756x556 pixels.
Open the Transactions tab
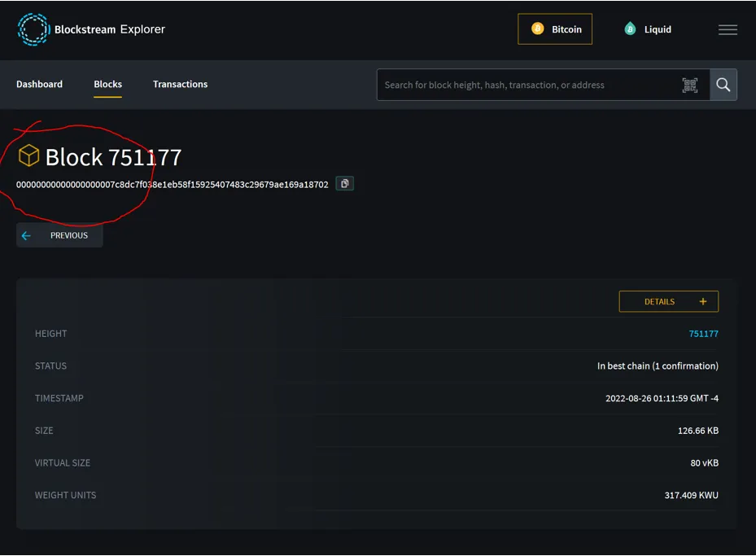(180, 84)
